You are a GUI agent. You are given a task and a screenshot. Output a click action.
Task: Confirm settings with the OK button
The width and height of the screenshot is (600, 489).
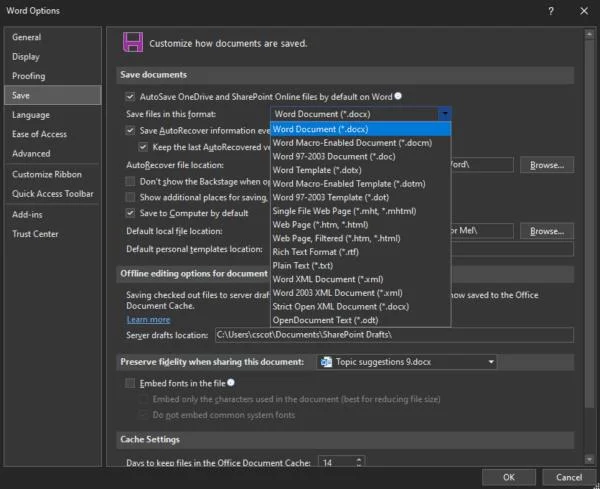click(509, 477)
